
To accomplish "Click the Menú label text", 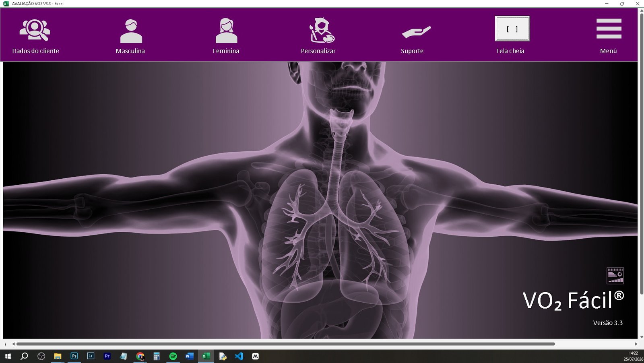I will [608, 51].
